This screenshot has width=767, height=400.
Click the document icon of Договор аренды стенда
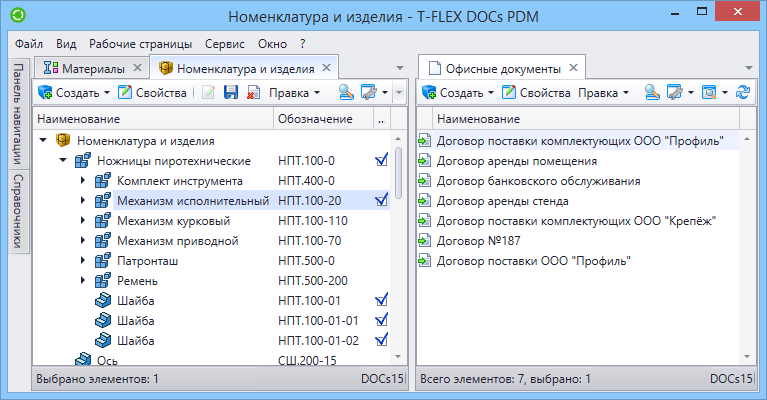(424, 200)
